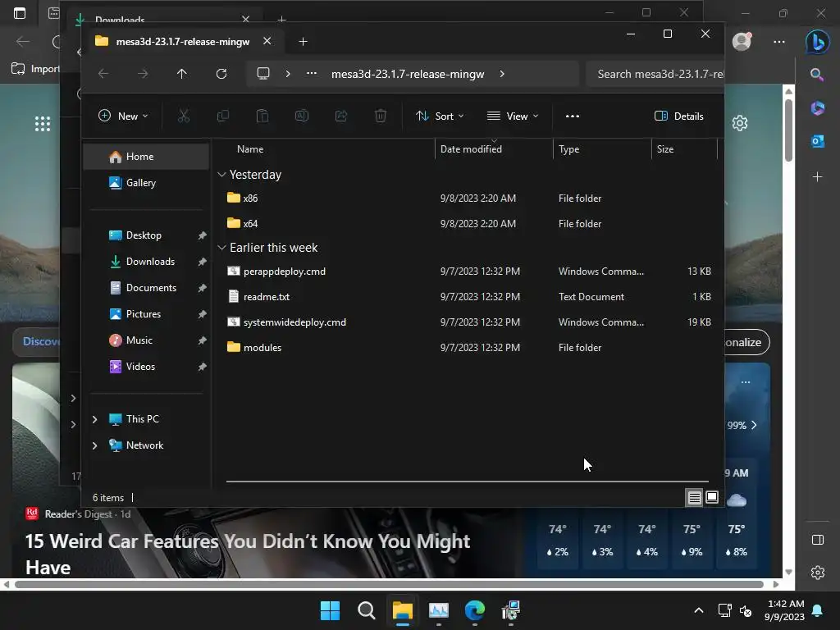840x630 pixels.
Task: Select readme.txt file
Action: 467,296
